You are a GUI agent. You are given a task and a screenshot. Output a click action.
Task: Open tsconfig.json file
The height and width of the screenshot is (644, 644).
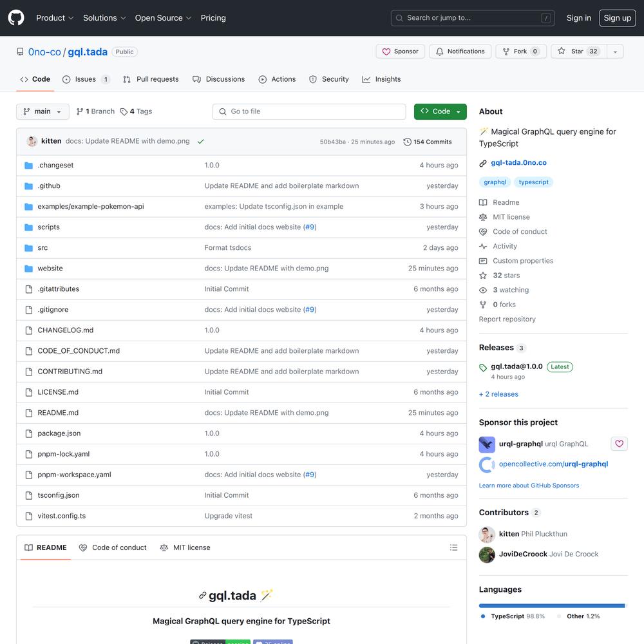pyautogui.click(x=59, y=495)
